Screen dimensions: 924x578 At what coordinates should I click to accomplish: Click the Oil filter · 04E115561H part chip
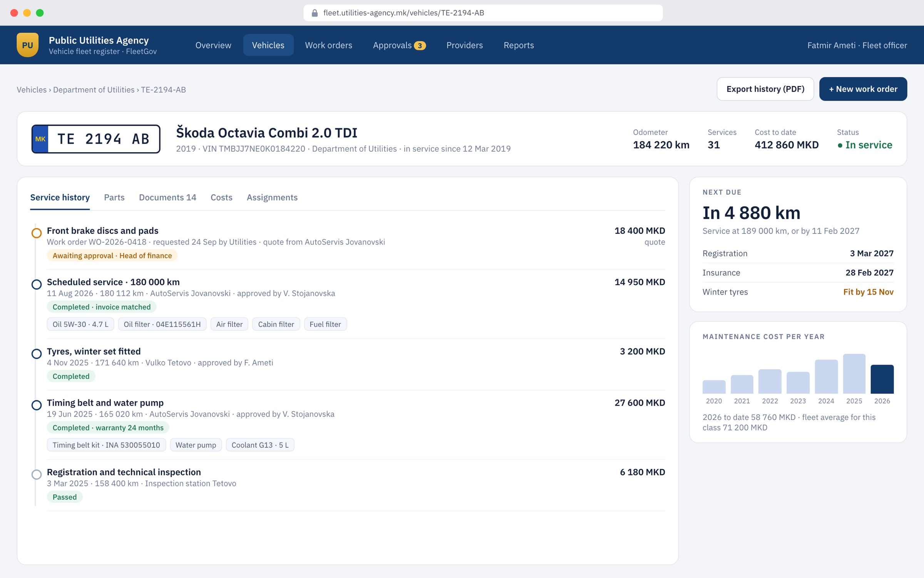[x=162, y=324]
